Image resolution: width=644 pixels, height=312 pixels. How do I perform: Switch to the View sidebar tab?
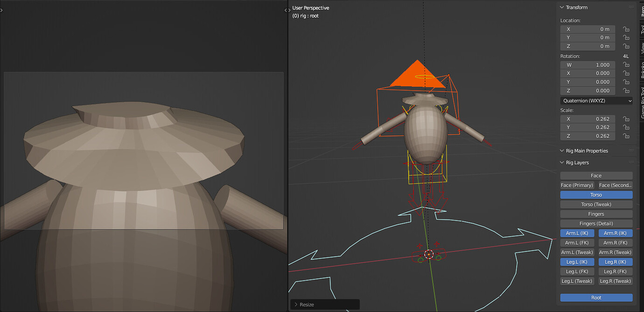click(642, 49)
